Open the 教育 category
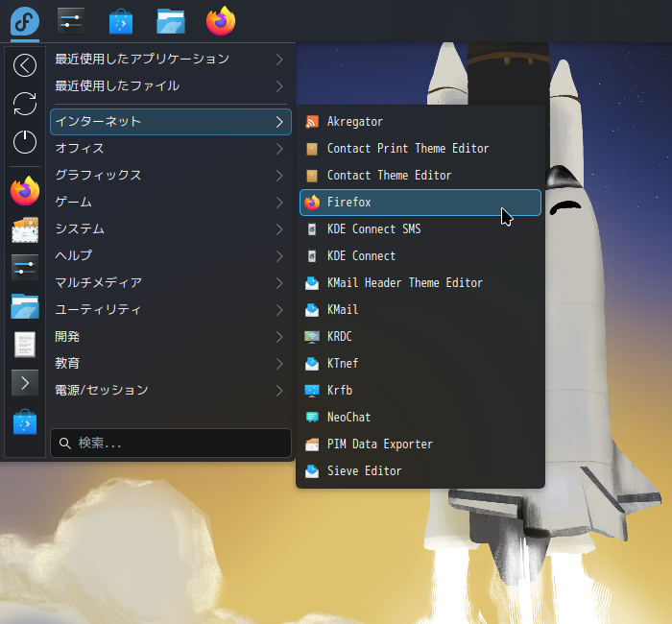 [171, 364]
